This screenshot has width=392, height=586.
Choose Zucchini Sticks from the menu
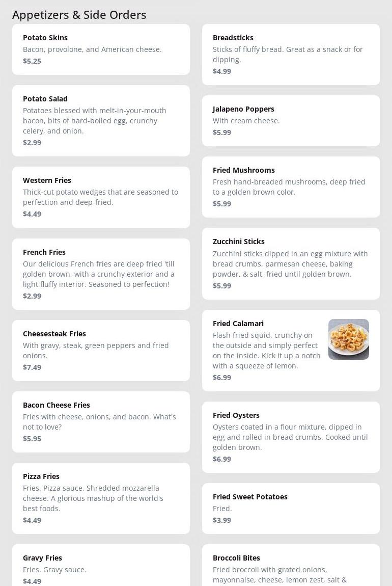pyautogui.click(x=291, y=263)
